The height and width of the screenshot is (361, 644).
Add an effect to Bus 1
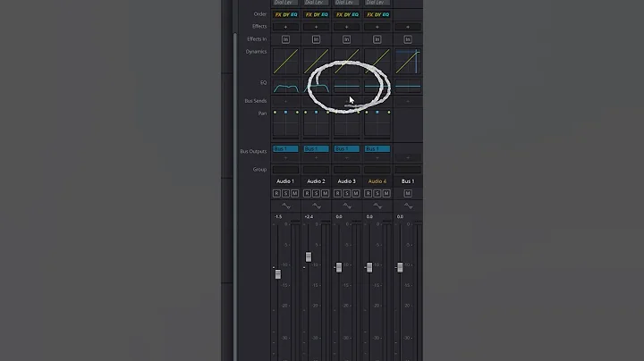pos(408,27)
